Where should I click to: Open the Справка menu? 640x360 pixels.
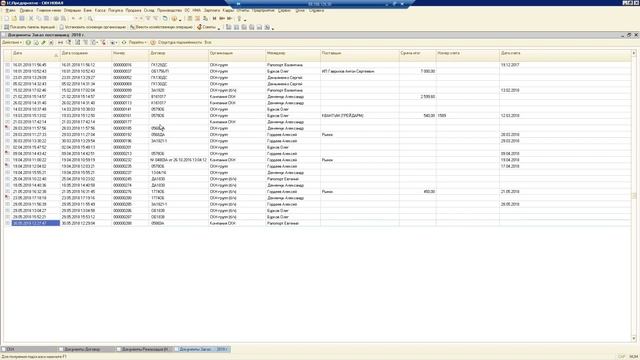pyautogui.click(x=316, y=11)
